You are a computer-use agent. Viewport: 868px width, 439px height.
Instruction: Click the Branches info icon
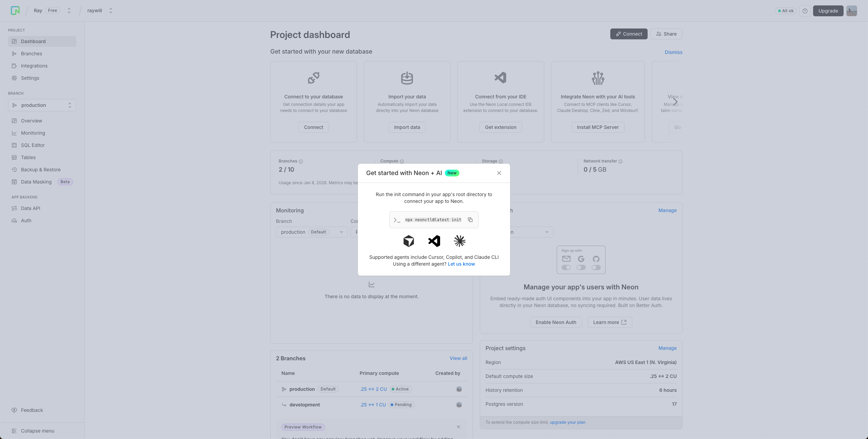[301, 161]
